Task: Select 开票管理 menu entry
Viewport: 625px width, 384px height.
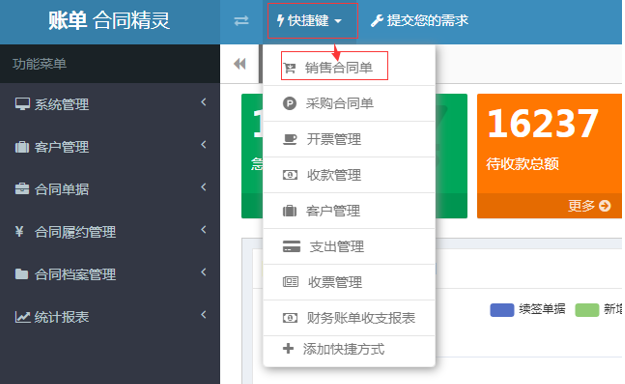Action: click(349, 139)
